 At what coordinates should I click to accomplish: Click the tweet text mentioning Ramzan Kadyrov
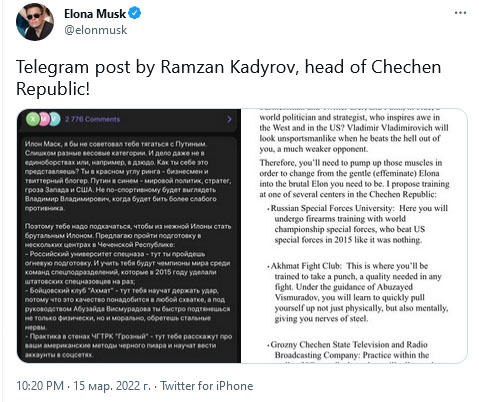pyautogui.click(x=229, y=78)
